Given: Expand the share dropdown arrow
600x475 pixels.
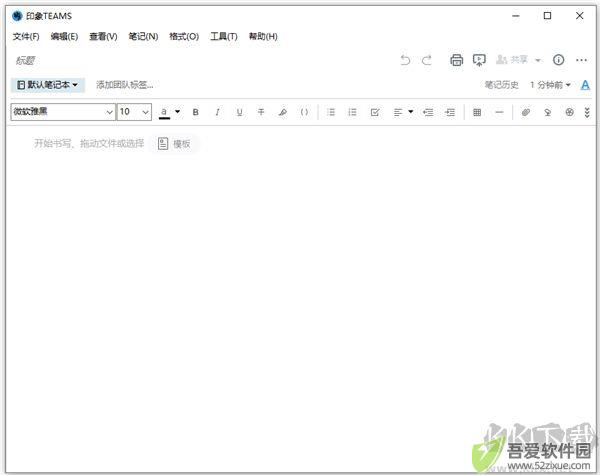Looking at the screenshot, I should (538, 60).
